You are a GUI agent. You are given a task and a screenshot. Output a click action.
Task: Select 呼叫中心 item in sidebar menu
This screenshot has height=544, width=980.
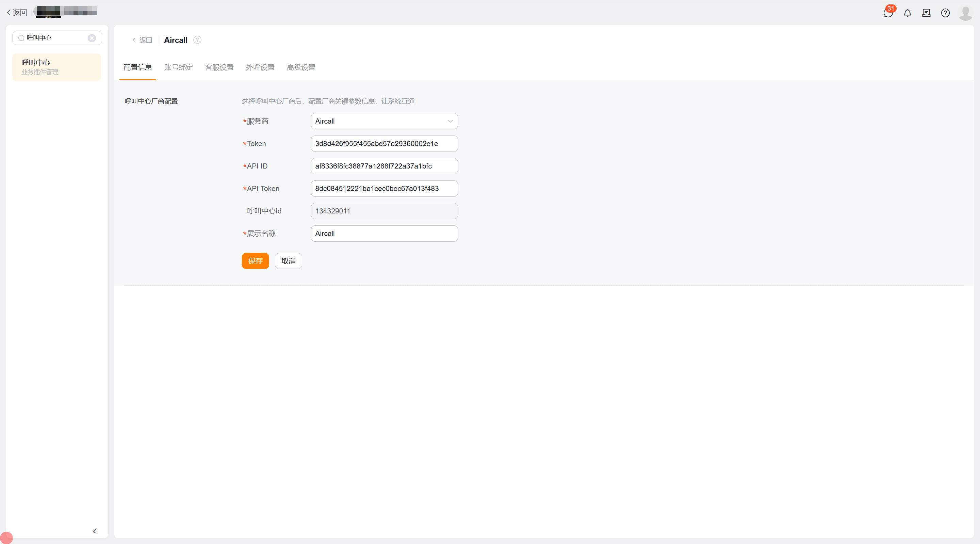click(57, 67)
